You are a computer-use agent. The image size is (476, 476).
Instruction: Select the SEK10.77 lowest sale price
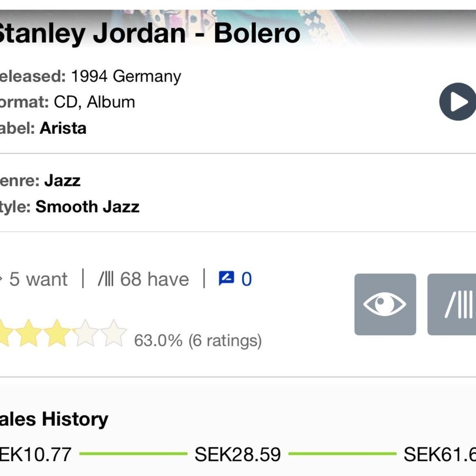coord(35,454)
